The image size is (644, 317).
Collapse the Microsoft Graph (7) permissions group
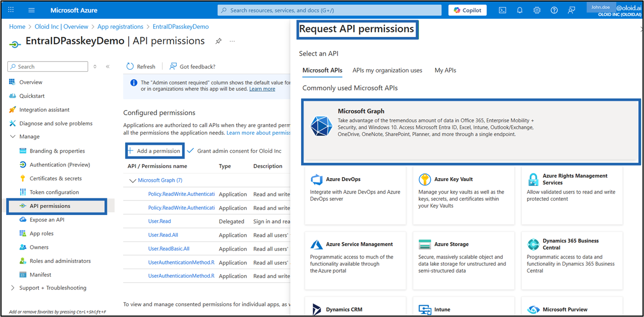(x=132, y=180)
